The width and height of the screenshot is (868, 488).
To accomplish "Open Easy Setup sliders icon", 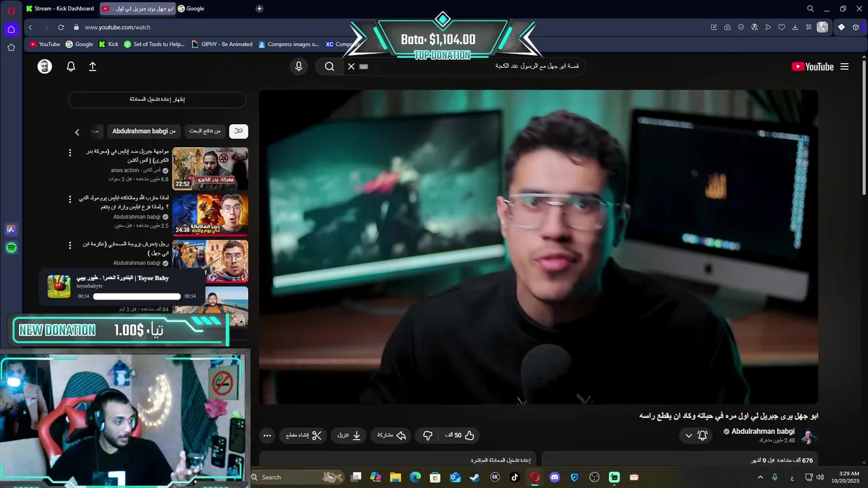I will tap(808, 27).
